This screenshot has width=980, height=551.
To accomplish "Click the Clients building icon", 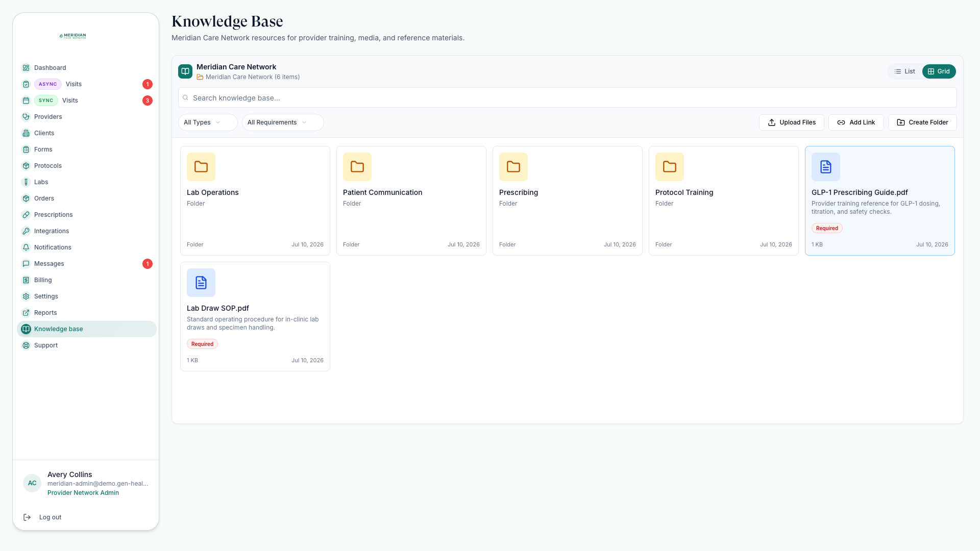I will click(x=26, y=133).
